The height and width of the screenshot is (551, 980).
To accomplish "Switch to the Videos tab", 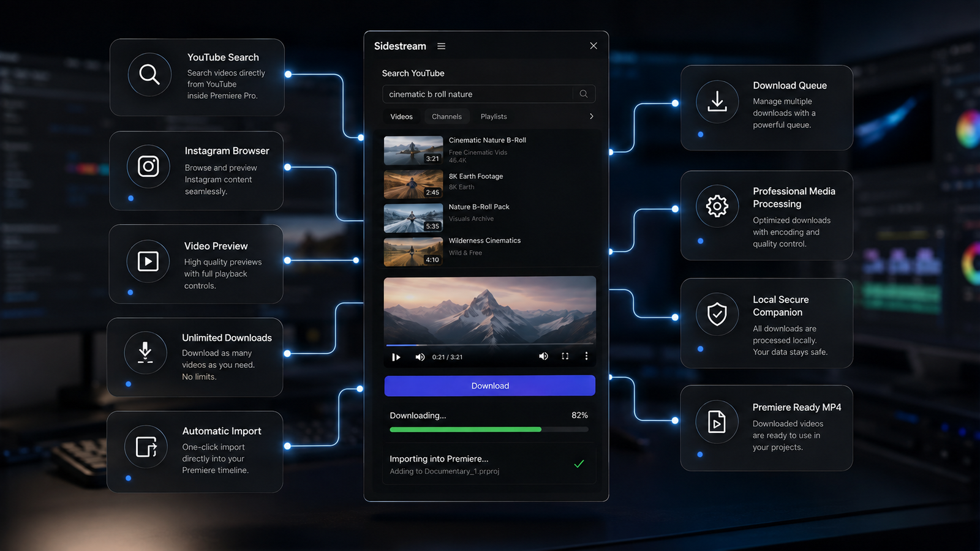I will [x=402, y=116].
